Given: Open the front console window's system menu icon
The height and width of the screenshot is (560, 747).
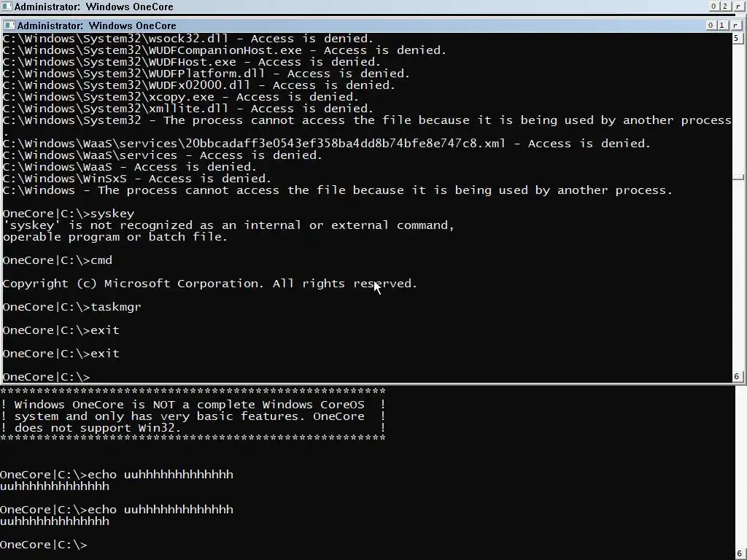Looking at the screenshot, I should coord(9,26).
